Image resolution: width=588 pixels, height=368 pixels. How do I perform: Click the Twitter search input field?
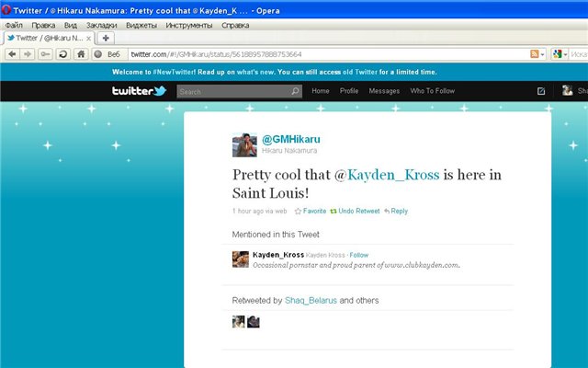(232, 92)
